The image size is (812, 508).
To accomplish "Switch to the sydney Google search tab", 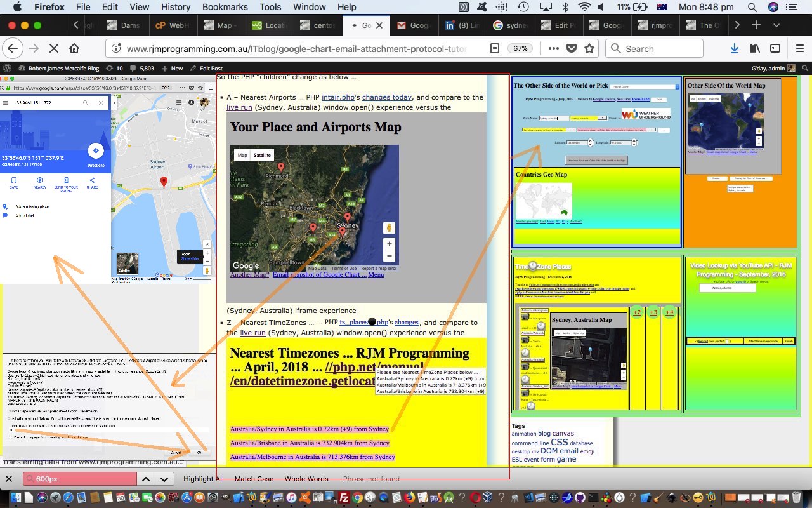I will (511, 25).
